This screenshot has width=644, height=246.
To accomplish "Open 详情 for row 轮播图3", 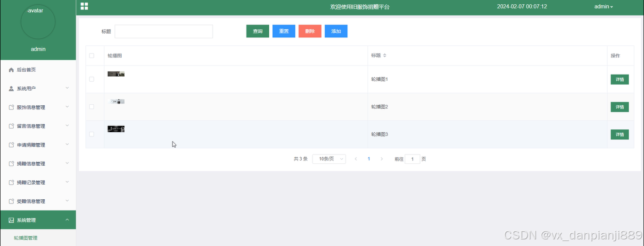I will pyautogui.click(x=619, y=135).
